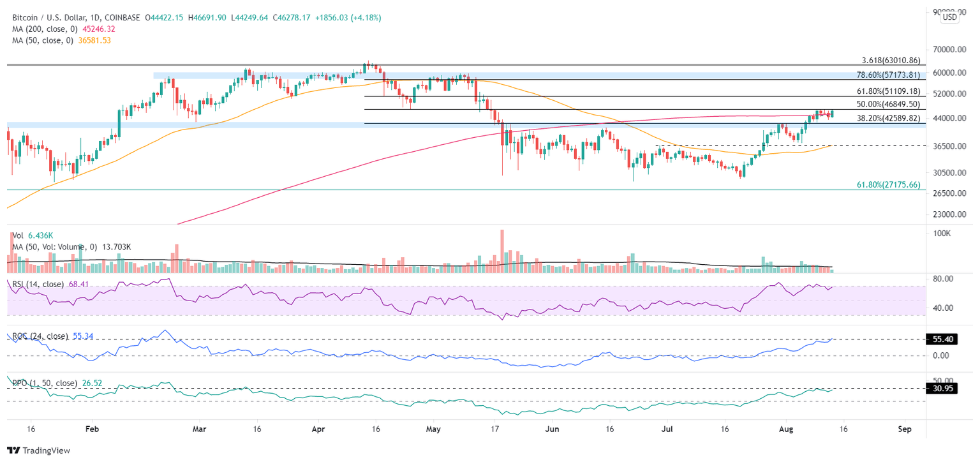Click the MA (50, Vol: Volume) legend

[55, 246]
